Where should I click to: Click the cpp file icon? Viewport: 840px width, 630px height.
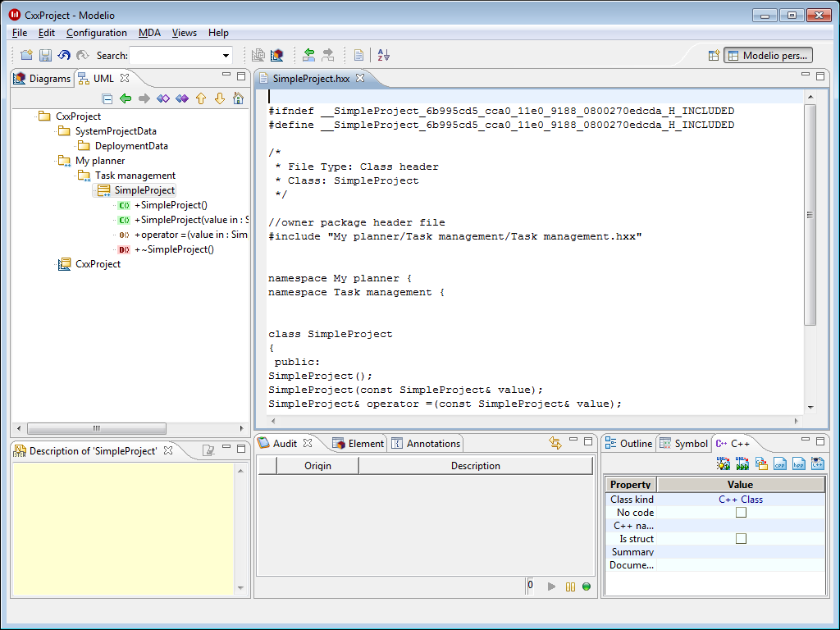[780, 463]
